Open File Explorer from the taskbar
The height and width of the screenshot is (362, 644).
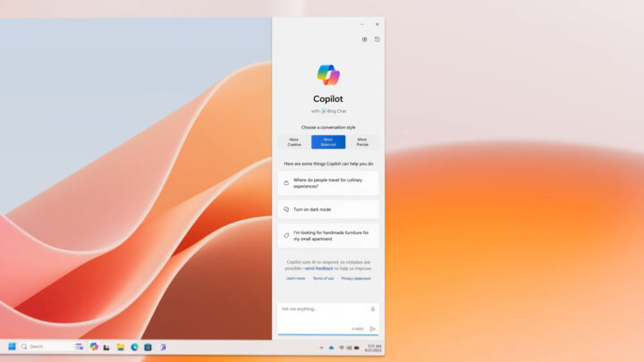121,346
